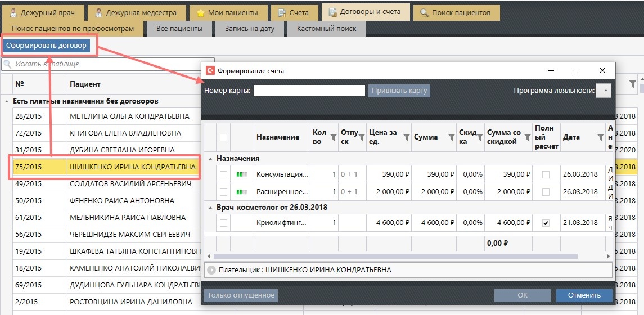Image resolution: width=644 pixels, height=315 pixels.
Task: Focus the Номер карты input field
Action: (309, 91)
